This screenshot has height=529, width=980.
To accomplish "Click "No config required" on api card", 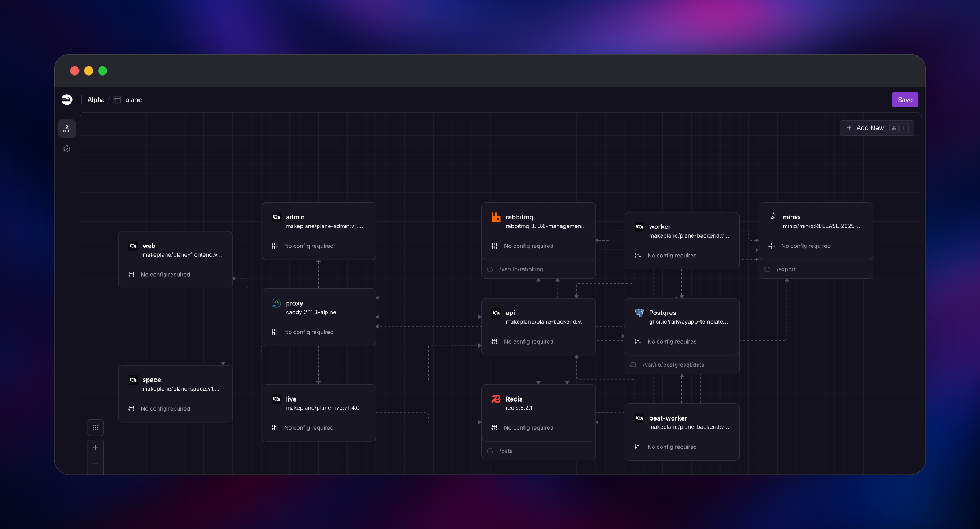I will click(x=529, y=342).
